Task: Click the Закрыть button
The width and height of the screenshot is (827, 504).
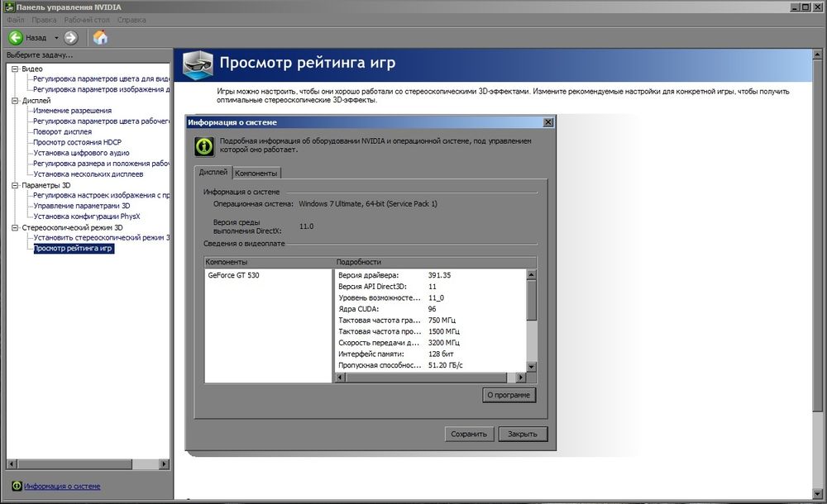Action: [522, 434]
